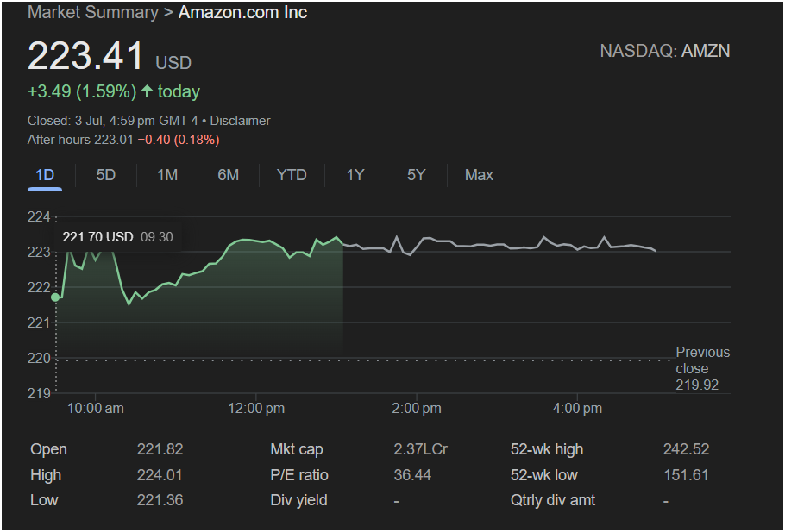The width and height of the screenshot is (785, 532).
Task: Switch to the 5D time range tab
Action: [105, 175]
